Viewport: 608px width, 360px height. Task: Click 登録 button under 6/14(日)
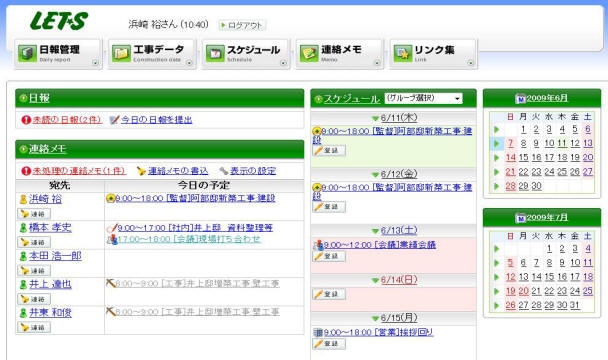point(329,294)
